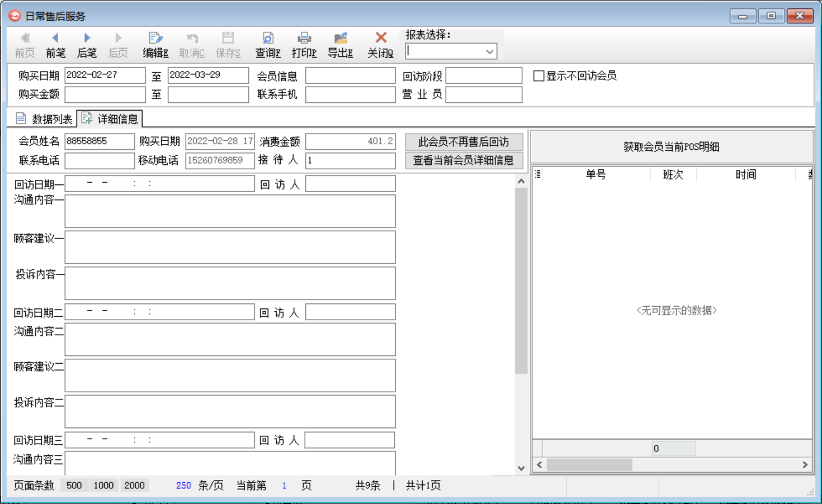Click the 回访日期一 date field
The height and width of the screenshot is (504, 822).
(x=159, y=184)
